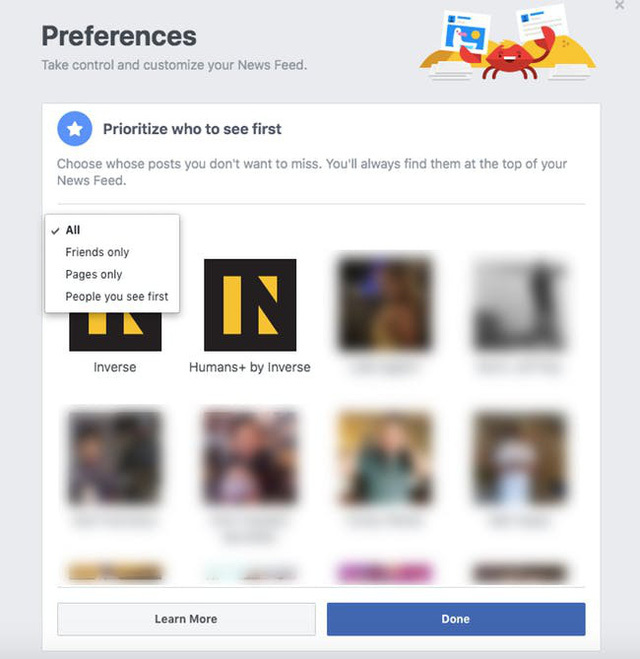Pick the second blurred profile in second row
Viewport: 640px width, 659px height.
[x=250, y=455]
